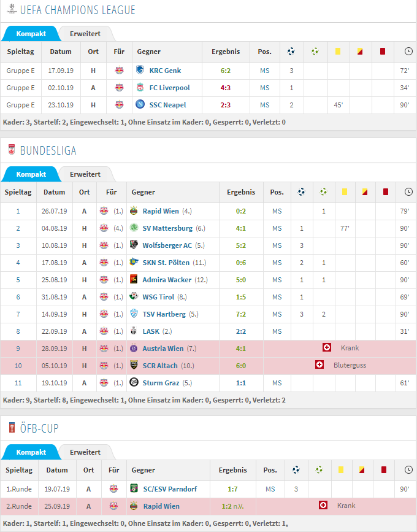Select Kompakt tab under UEFA Champions League
The height and width of the screenshot is (532, 417).
[x=31, y=34]
